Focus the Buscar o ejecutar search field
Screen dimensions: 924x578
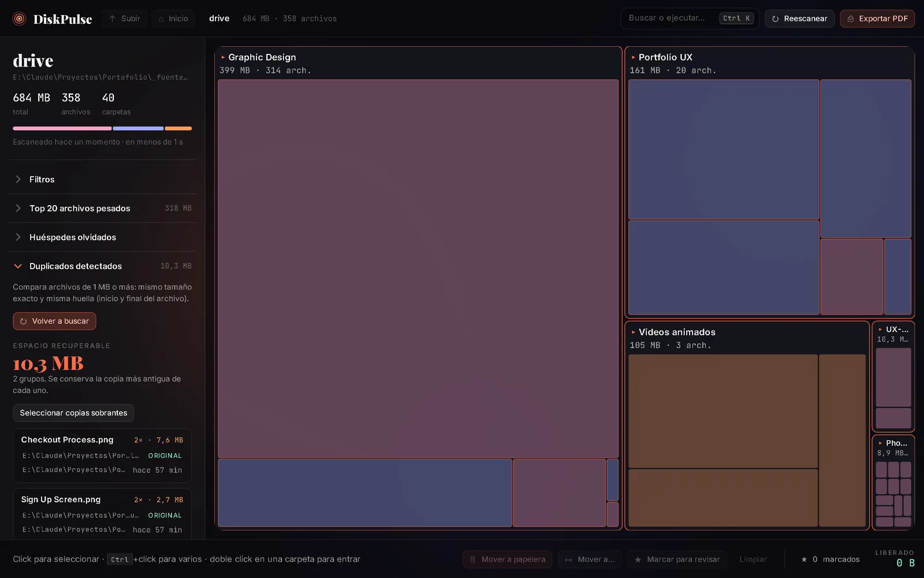pos(690,18)
